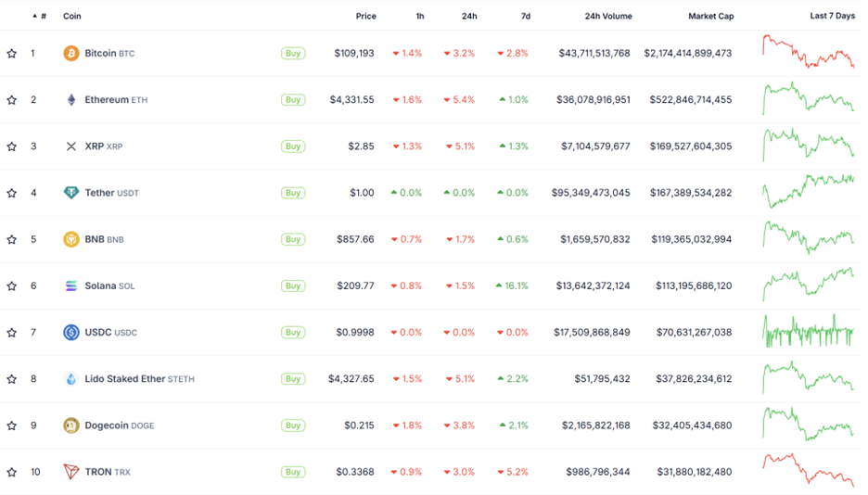Click TRON 7d change 5.2%
The height and width of the screenshot is (495, 868).
[513, 472]
